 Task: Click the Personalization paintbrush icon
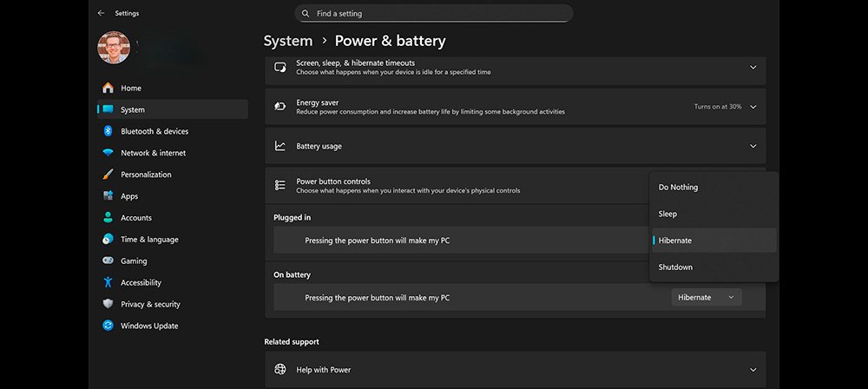point(108,175)
